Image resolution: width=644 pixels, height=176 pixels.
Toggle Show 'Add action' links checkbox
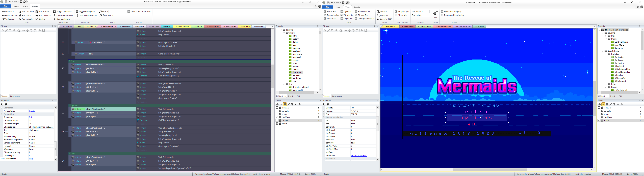128,12
